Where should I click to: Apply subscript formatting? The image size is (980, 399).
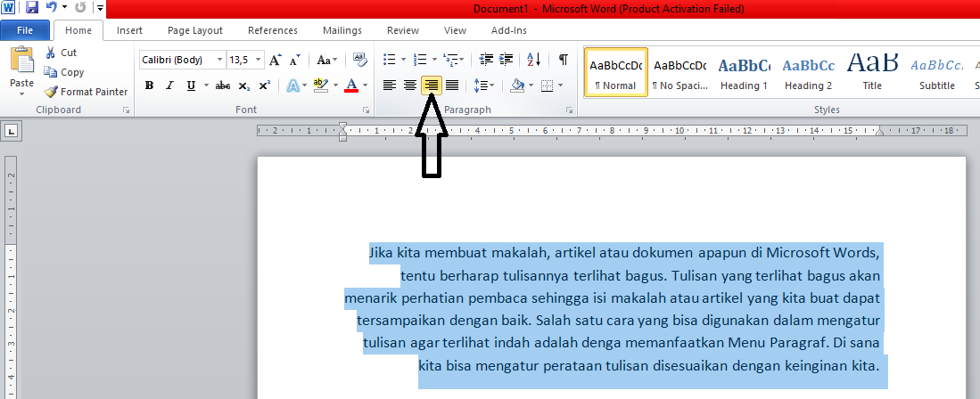[244, 85]
